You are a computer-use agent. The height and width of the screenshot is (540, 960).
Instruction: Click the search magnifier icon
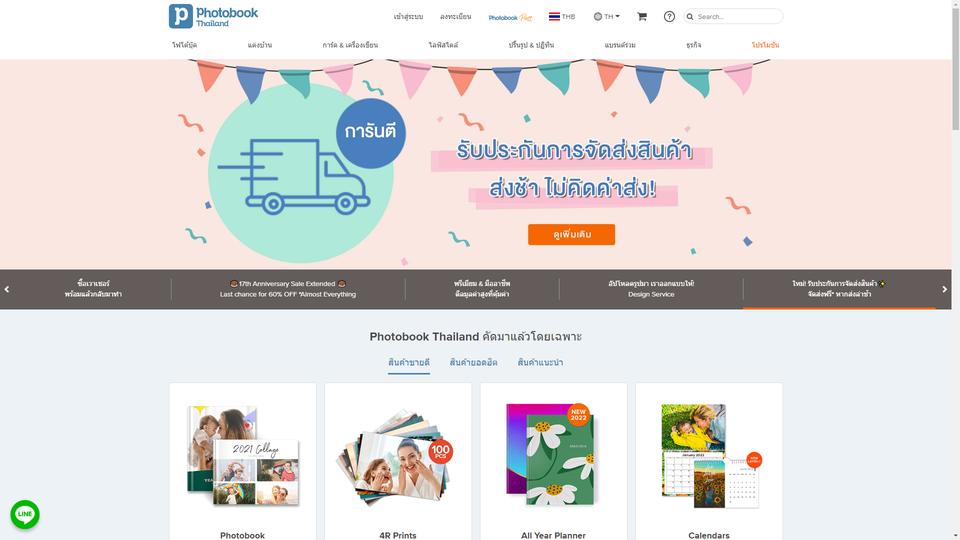pos(690,17)
